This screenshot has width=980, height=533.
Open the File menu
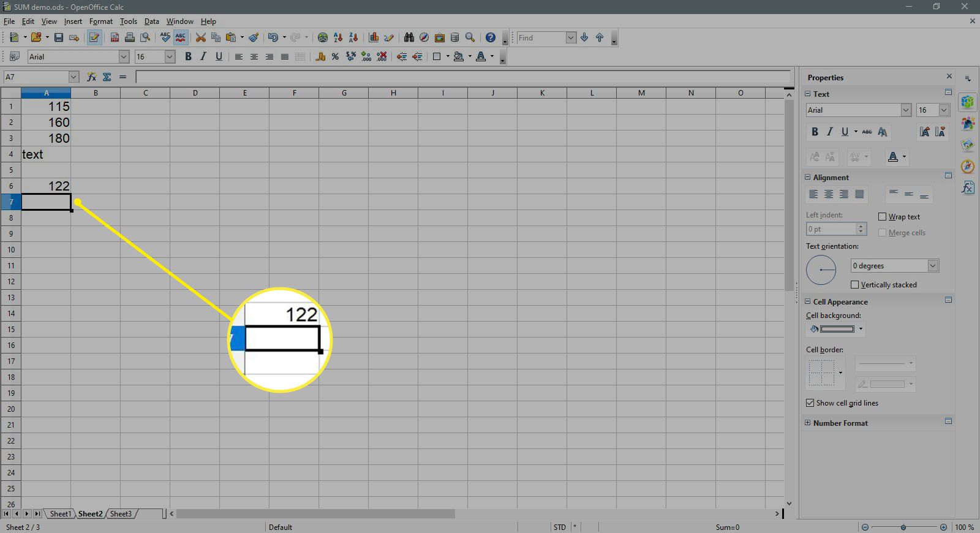[9, 21]
